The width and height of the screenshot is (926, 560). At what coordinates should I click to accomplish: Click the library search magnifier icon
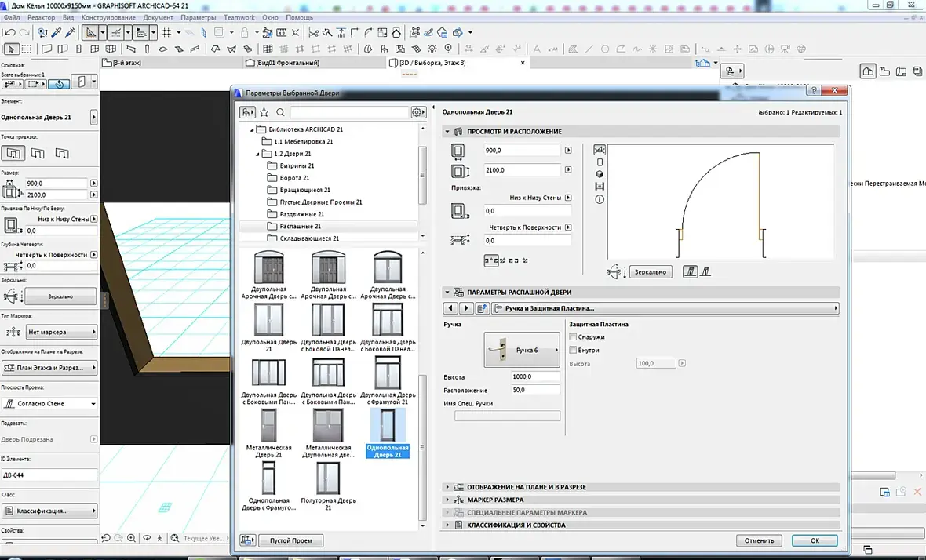coord(280,113)
